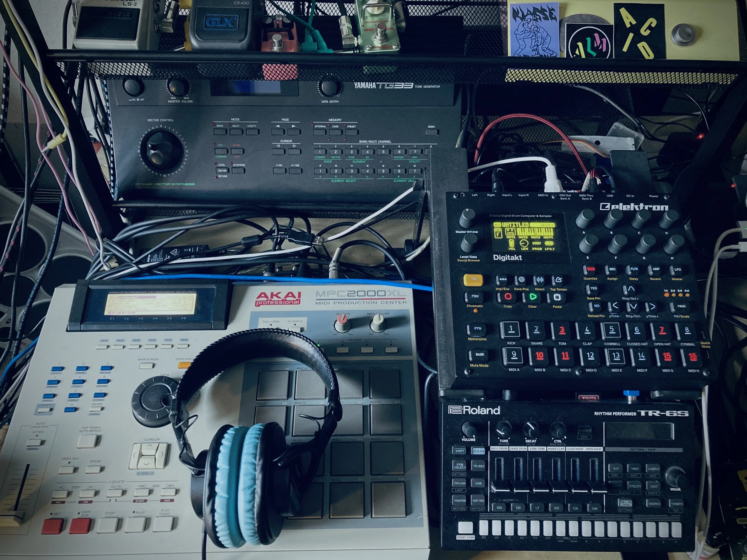Select the FLTR parameter page on Digitakt
747x560 pixels.
coord(633,270)
